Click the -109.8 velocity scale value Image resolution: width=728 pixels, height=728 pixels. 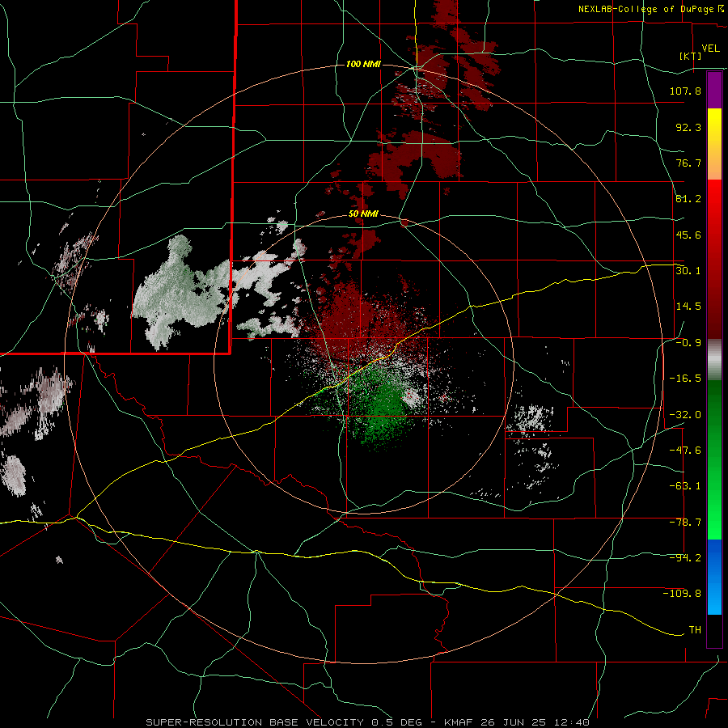pos(682,594)
